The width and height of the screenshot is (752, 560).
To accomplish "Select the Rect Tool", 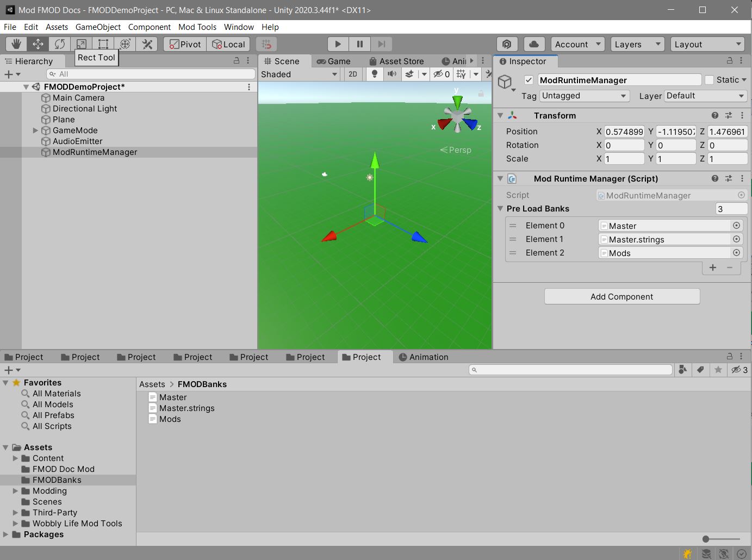I will pos(103,44).
